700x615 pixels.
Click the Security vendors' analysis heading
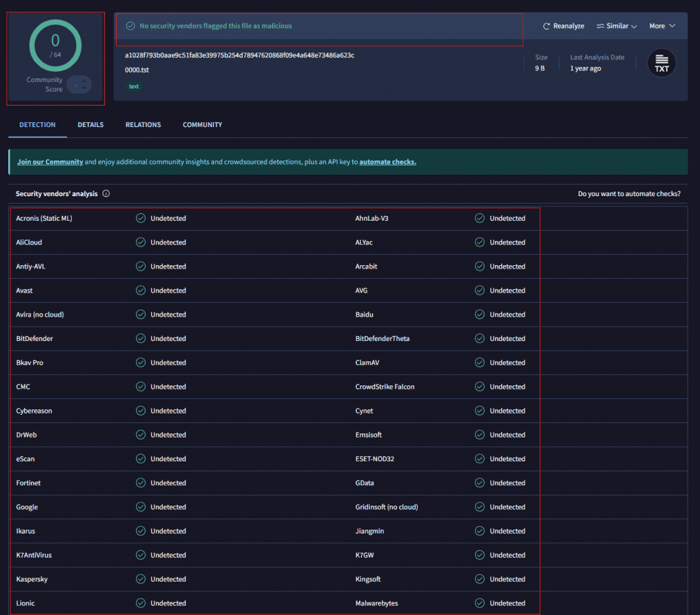coord(57,193)
